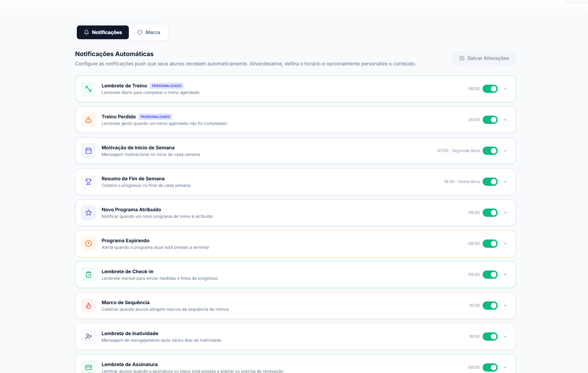
Task: Expand Treino Perdido settings chevron
Action: click(505, 120)
